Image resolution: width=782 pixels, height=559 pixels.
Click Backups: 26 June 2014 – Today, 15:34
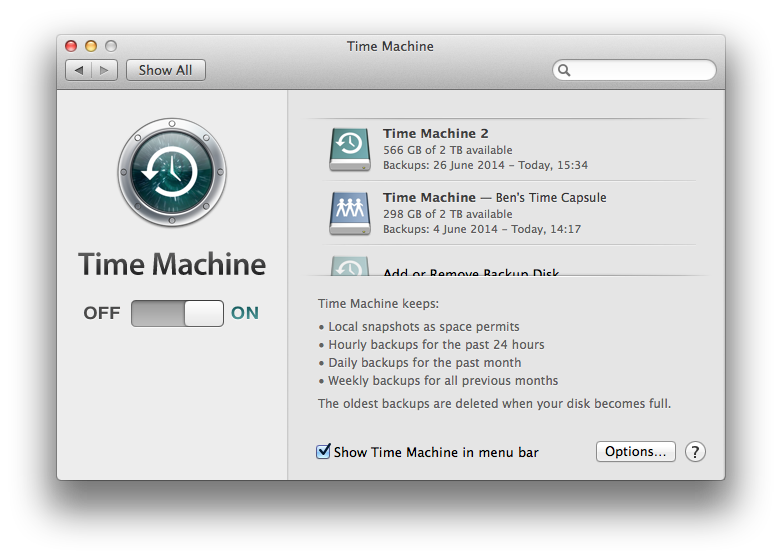(x=485, y=165)
